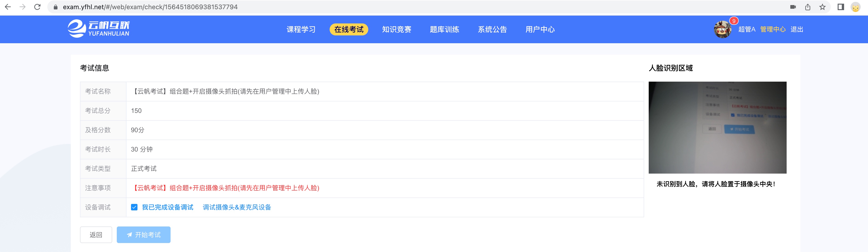
Task: Click the 未识别到人脸 warning message
Action: click(716, 184)
